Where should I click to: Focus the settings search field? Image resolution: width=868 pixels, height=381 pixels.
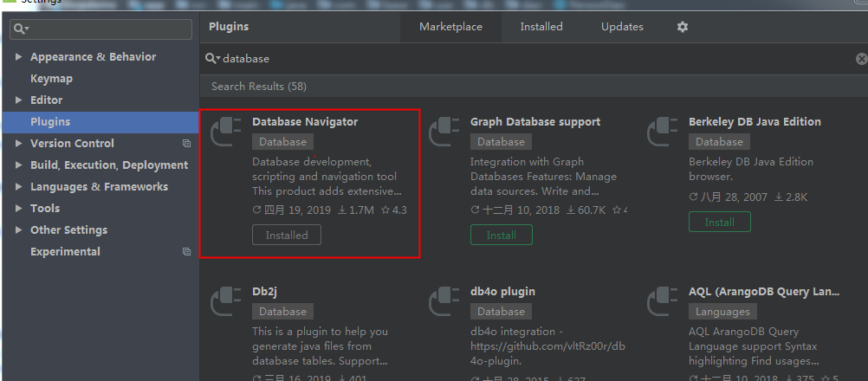100,29
